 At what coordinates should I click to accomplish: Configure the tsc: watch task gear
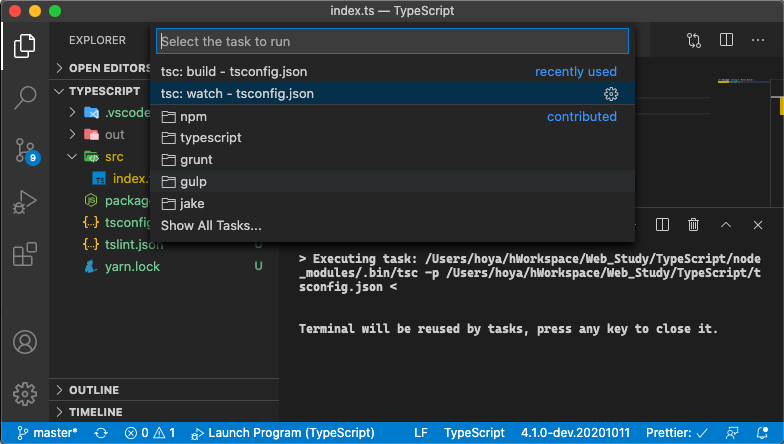[611, 94]
